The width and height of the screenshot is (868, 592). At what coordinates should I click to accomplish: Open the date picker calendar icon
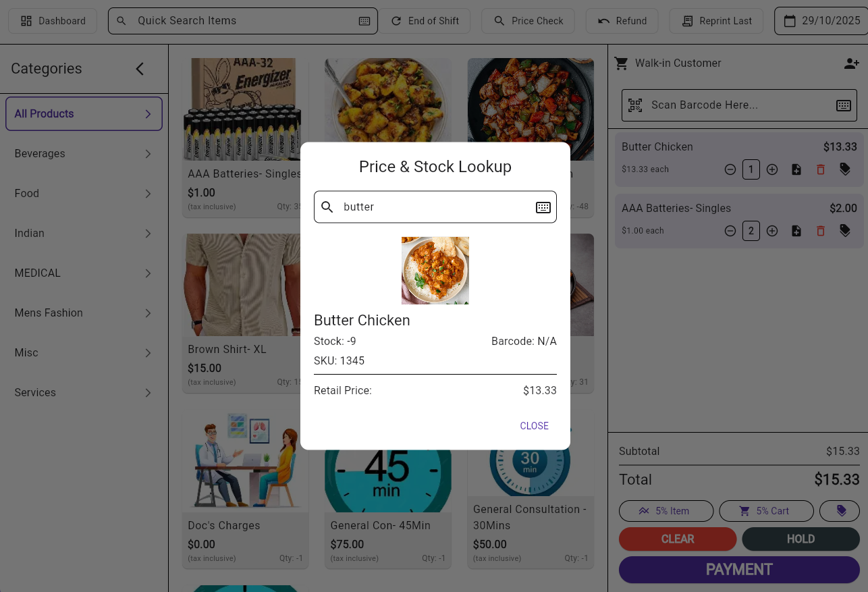tap(790, 21)
